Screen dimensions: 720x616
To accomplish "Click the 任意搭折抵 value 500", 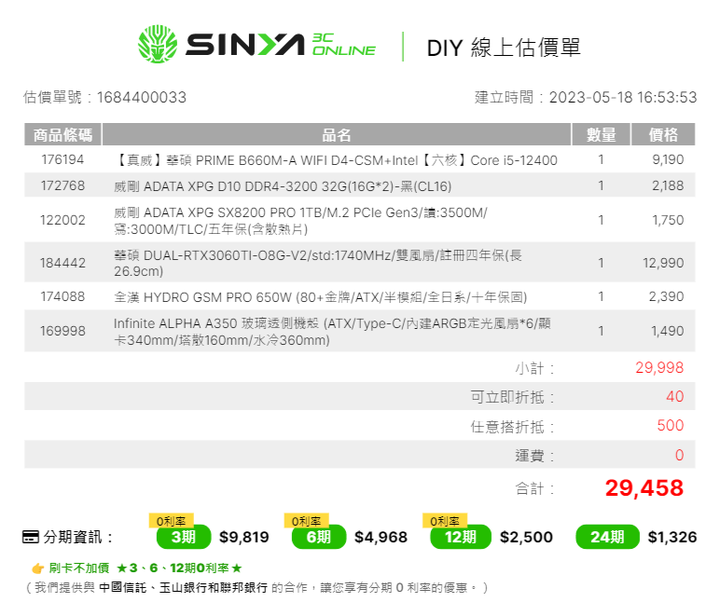I will click(670, 426).
